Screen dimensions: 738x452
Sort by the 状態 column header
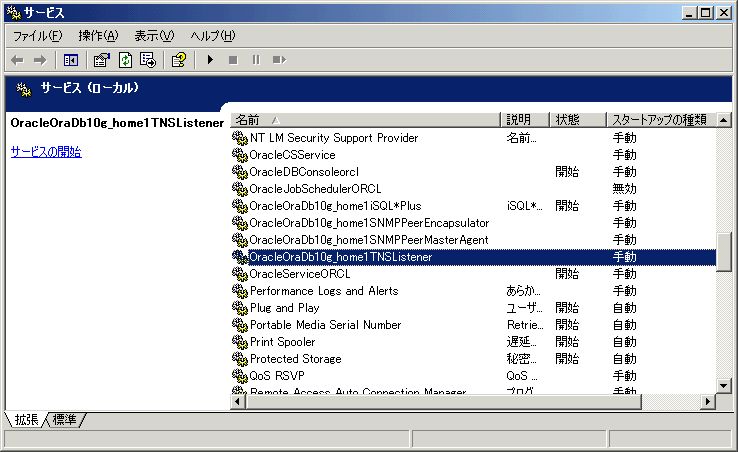pyautogui.click(x=578, y=120)
